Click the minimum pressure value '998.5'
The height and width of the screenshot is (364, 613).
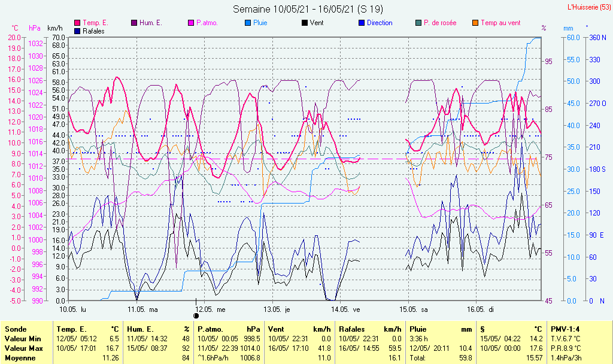pos(252,339)
